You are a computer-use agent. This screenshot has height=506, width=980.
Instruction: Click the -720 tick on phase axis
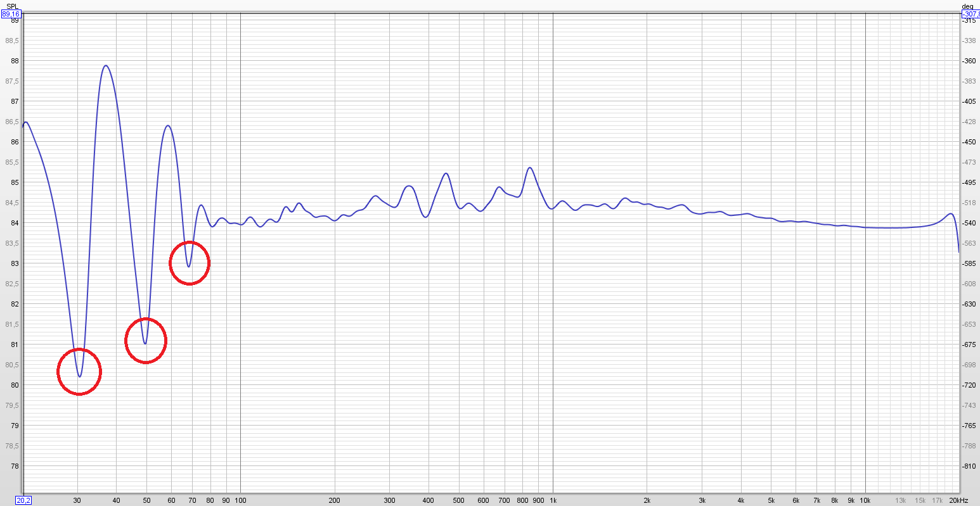coord(969,385)
